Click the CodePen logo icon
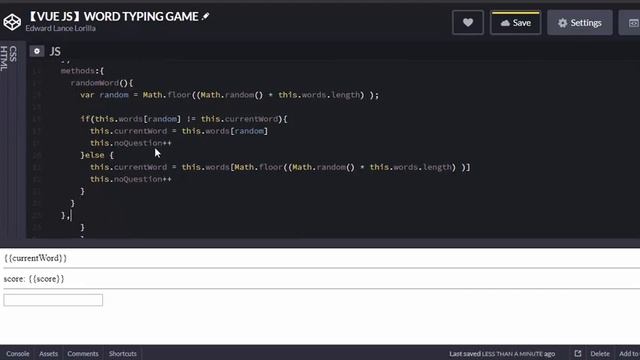 pos(12,22)
